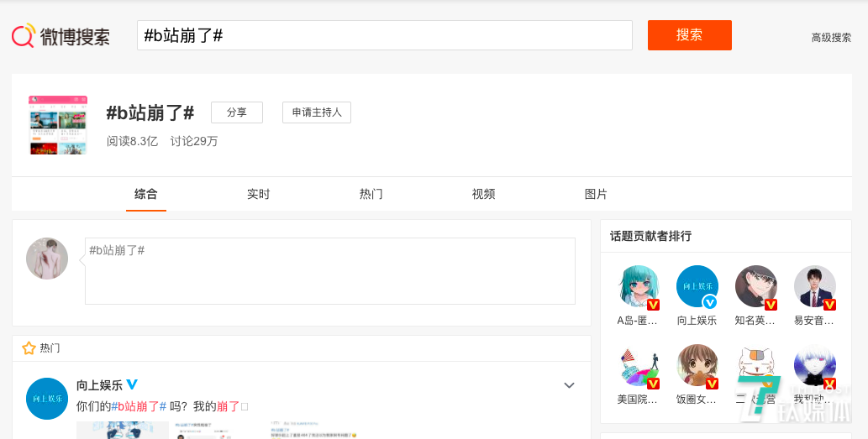Click the Weibo search logo
The height and width of the screenshot is (439, 868).
click(x=60, y=36)
